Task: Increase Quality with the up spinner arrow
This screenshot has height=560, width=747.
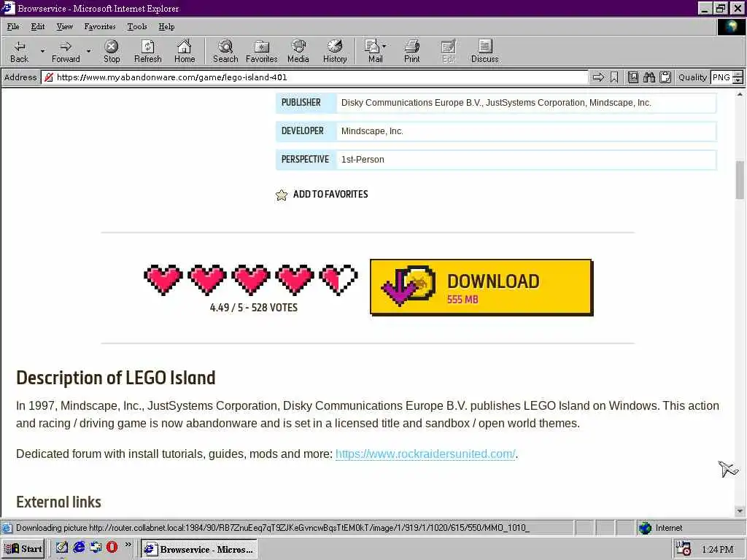Action: click(738, 74)
